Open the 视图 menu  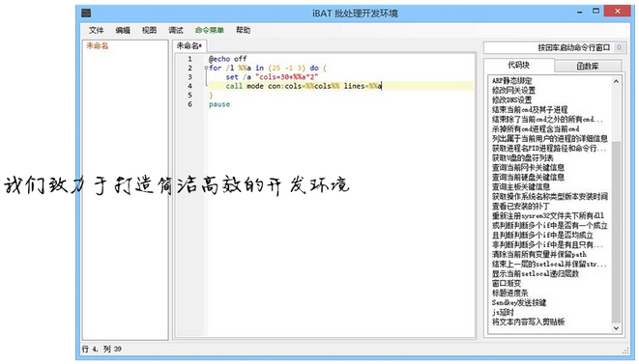pos(149,30)
